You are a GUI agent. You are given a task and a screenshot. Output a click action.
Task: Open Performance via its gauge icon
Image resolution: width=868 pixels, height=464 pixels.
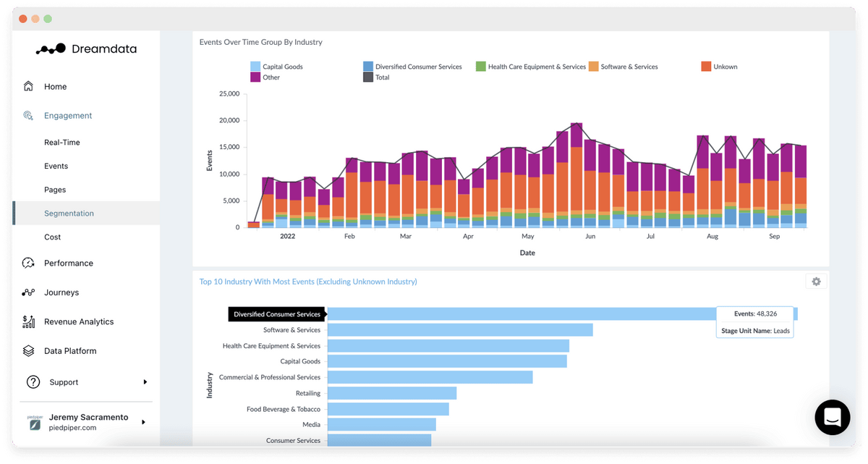(28, 263)
